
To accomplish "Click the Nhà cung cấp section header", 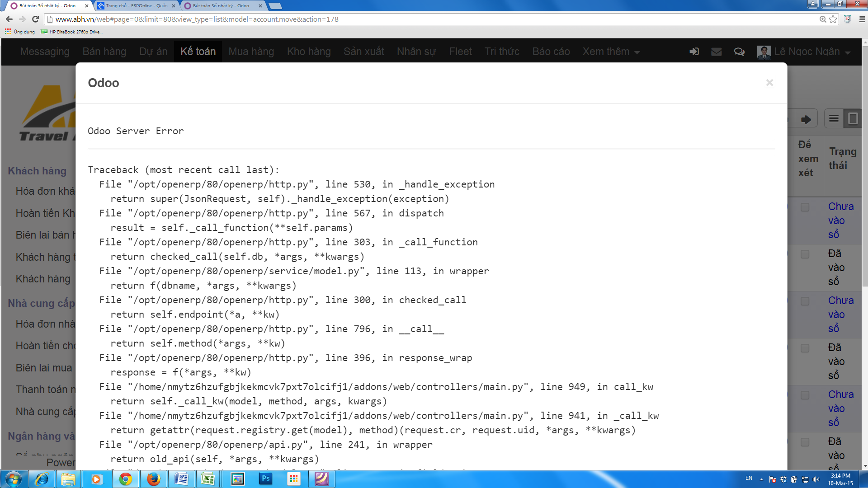I will 42,303.
